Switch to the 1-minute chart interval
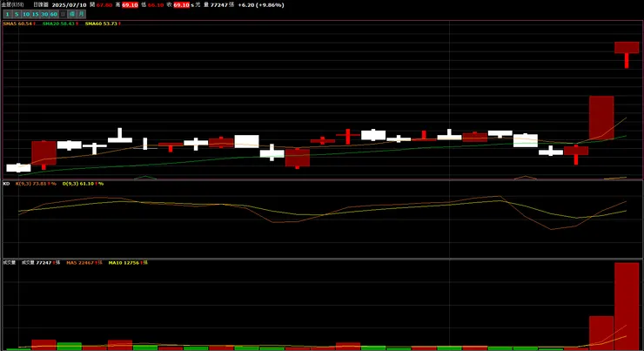 (x=7, y=15)
